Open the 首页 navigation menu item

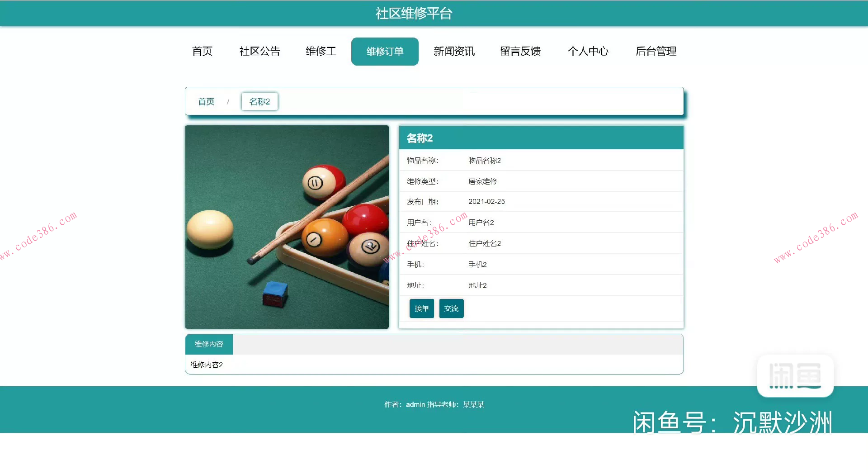202,51
